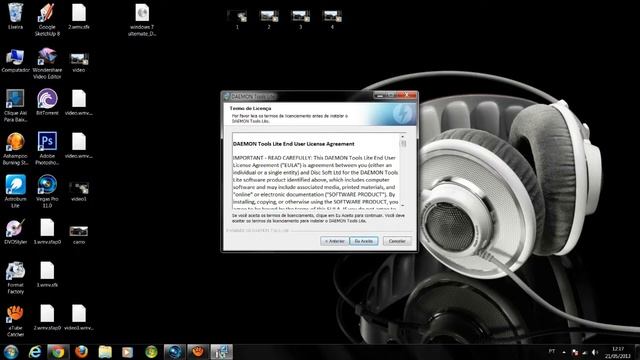
Task: Select the Windows 7 Ultimate disc image file
Action: pyautogui.click(x=142, y=20)
